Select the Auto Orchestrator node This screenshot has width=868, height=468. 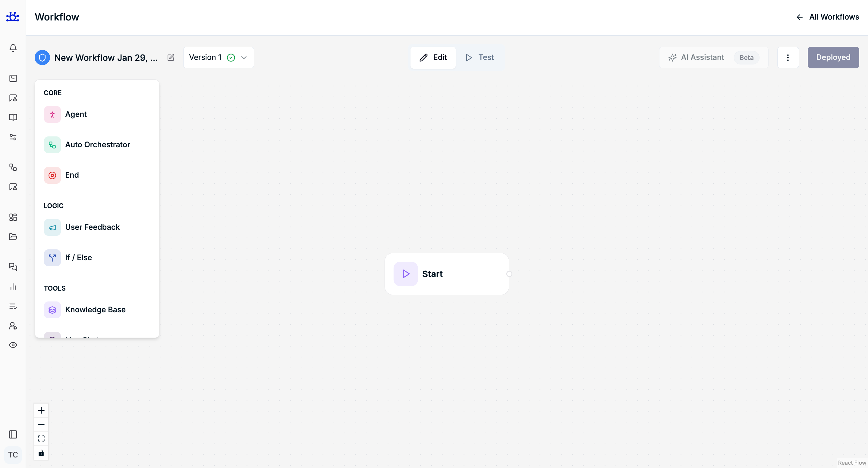[x=97, y=145]
